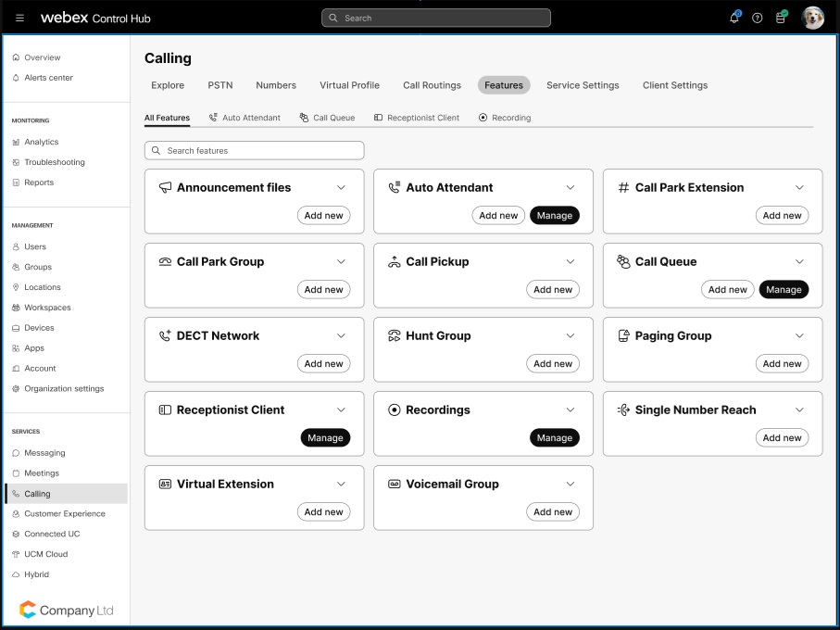
Task: Expand the Paging Group card
Action: click(x=800, y=336)
